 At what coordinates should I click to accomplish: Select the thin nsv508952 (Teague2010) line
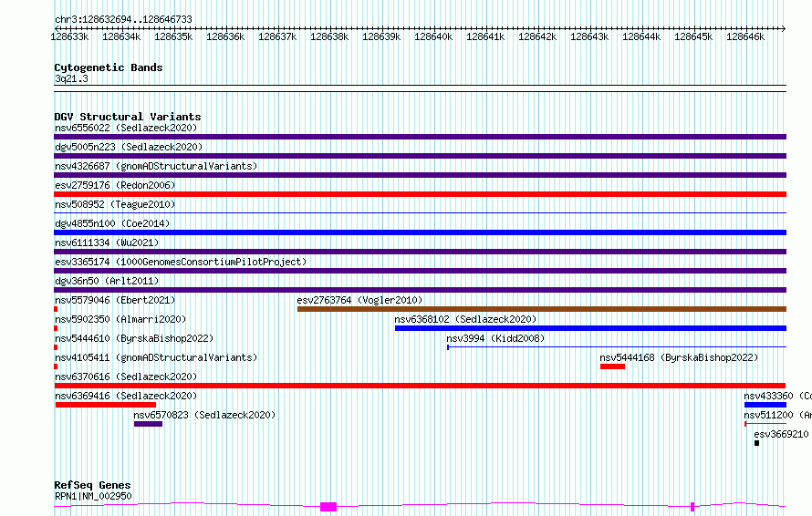tap(420, 212)
